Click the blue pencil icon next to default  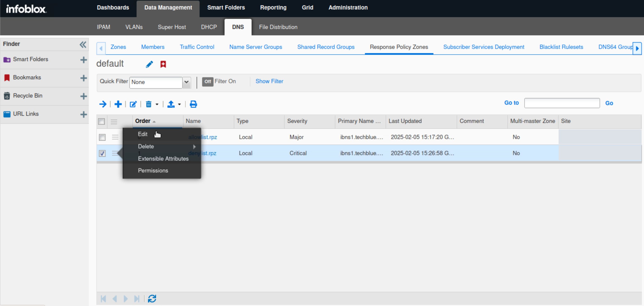[149, 64]
